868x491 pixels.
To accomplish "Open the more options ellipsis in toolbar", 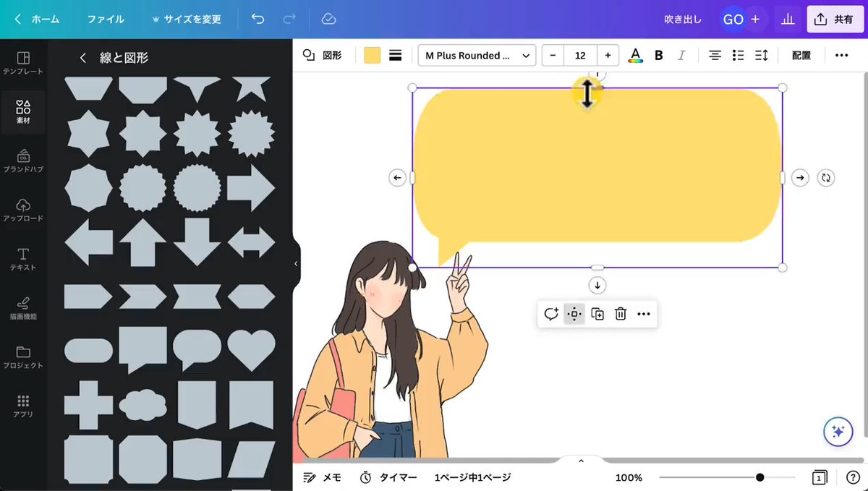I will pos(841,56).
